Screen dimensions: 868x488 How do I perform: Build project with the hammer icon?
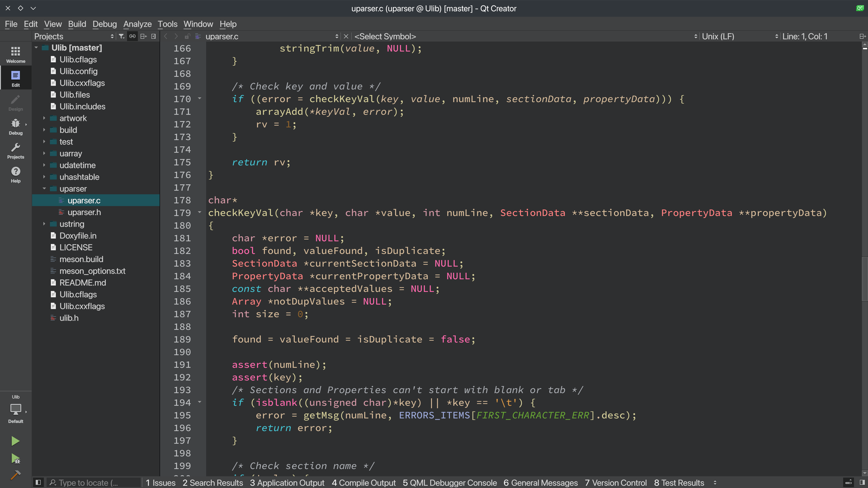[x=16, y=475]
